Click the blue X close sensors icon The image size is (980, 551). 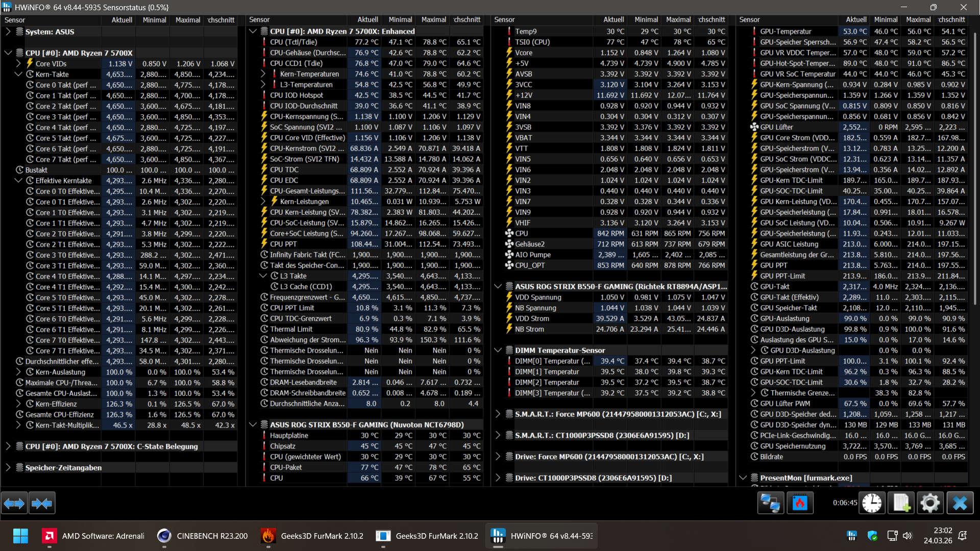pos(960,504)
